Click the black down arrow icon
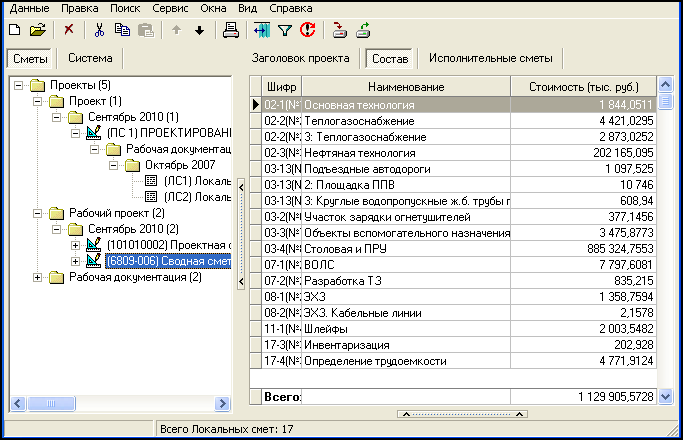Screen dimensions: 683x440 pyautogui.click(x=199, y=30)
